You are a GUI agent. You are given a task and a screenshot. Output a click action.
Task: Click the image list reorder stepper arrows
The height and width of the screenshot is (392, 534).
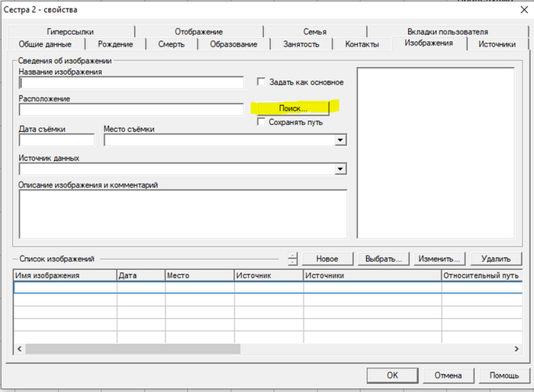292,259
